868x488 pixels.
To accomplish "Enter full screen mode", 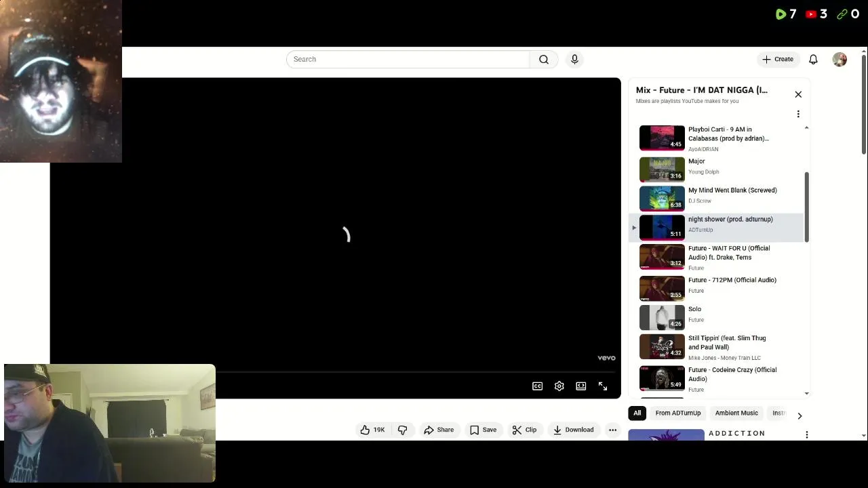I will (603, 386).
